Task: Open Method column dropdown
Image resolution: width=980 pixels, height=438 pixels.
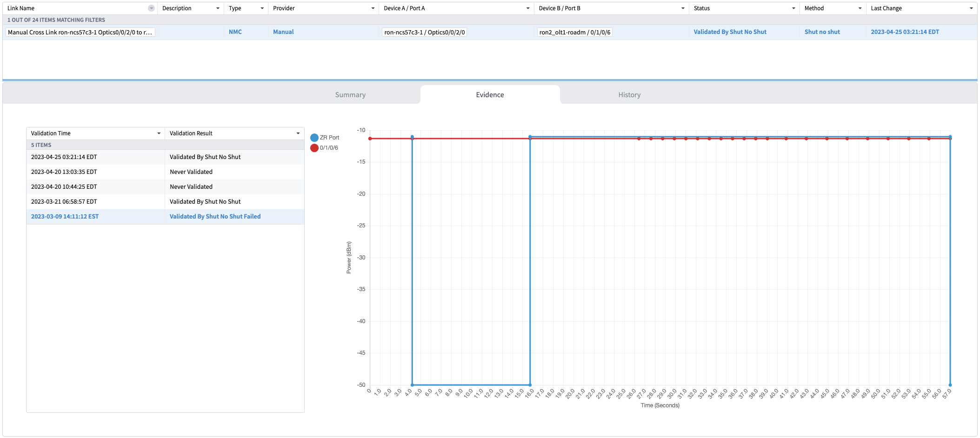Action: coord(860,8)
